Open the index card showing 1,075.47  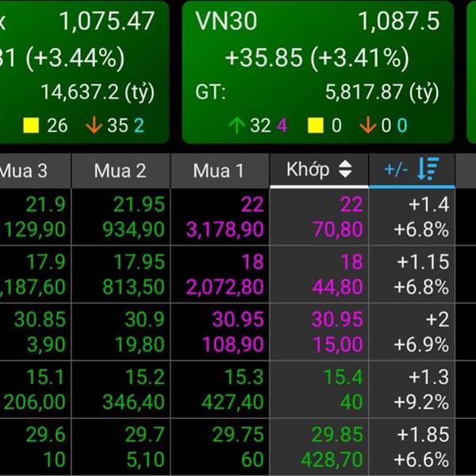tap(84, 72)
